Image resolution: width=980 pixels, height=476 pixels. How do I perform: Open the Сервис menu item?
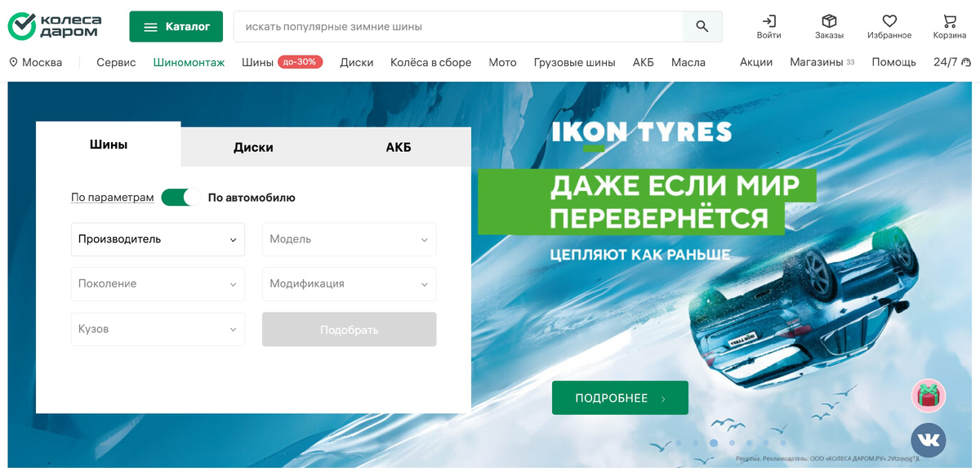(x=116, y=62)
